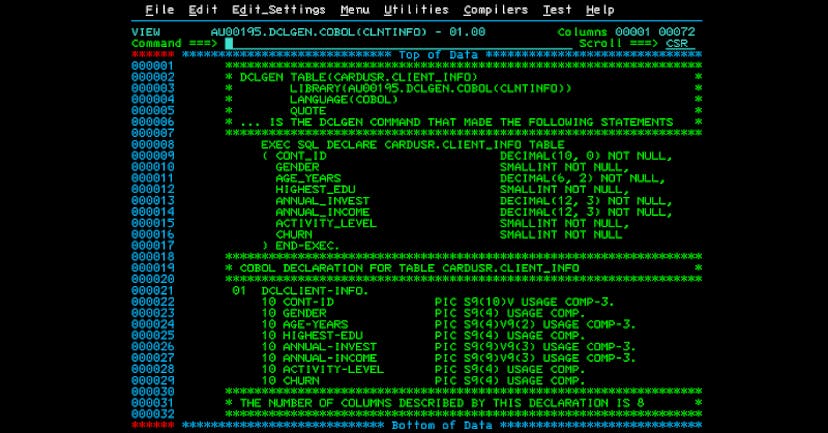Viewport: 828px width, 433px height.
Task: Click the END-EXEC. line
Action: [x=300, y=246]
